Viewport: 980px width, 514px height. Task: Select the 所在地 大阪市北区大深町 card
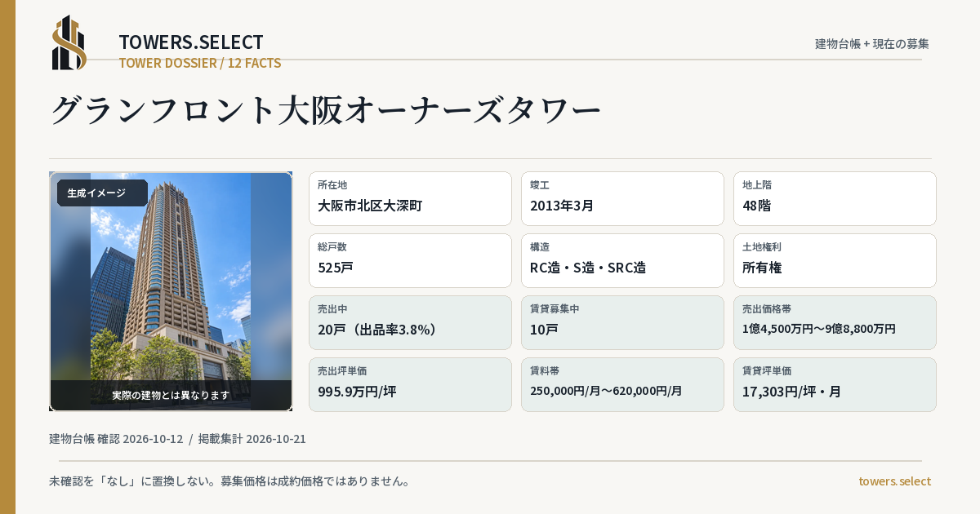(x=410, y=198)
